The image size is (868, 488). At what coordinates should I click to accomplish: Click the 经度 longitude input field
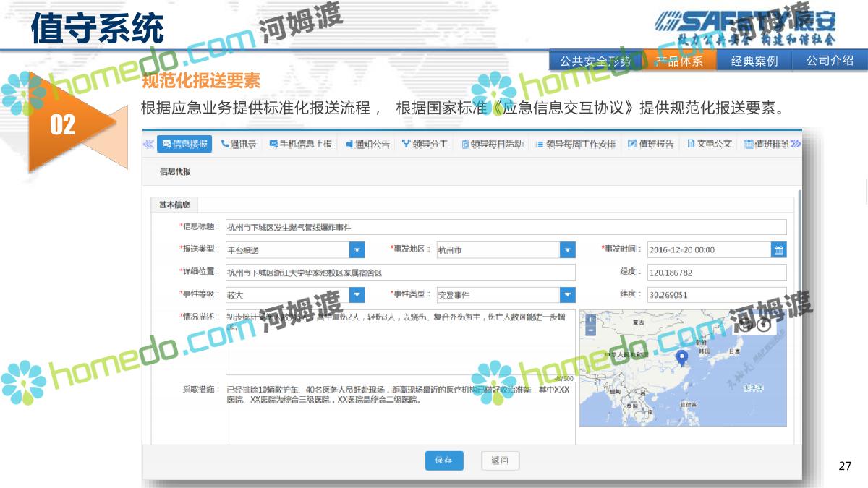click(716, 273)
